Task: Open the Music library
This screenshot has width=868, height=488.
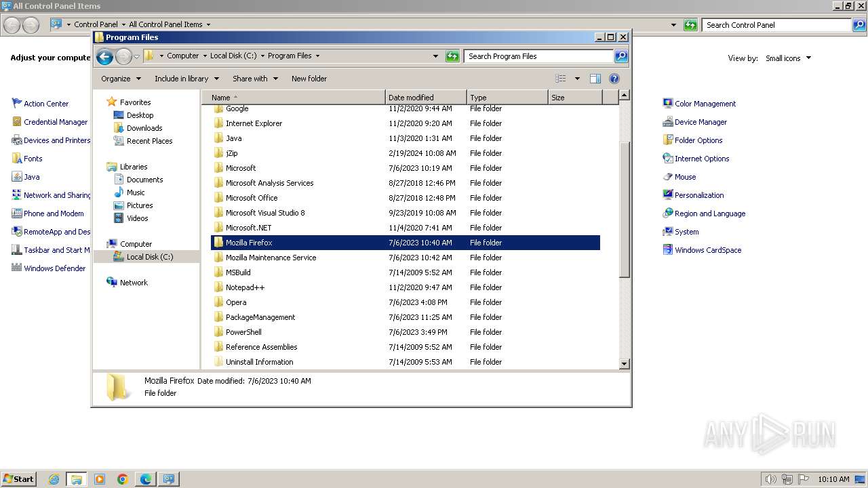Action: click(x=136, y=192)
